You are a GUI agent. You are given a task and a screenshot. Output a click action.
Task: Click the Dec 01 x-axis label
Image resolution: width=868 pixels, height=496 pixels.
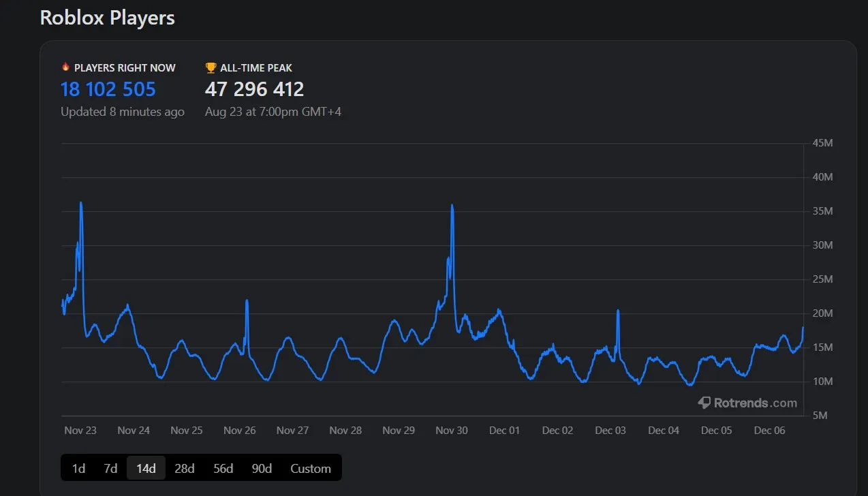tap(505, 430)
